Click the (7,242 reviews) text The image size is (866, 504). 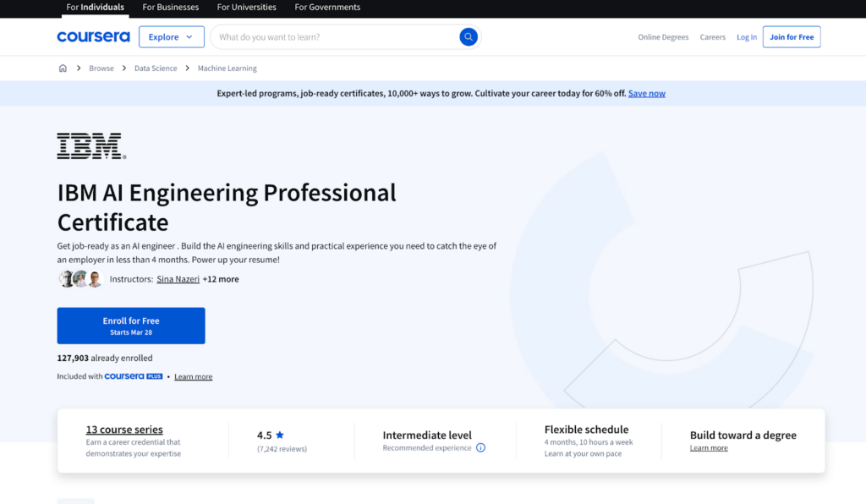[282, 449]
